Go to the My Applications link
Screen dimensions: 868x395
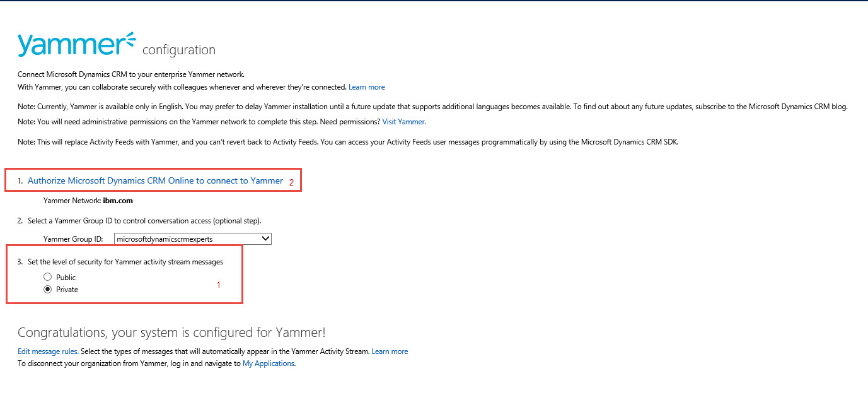pos(268,363)
